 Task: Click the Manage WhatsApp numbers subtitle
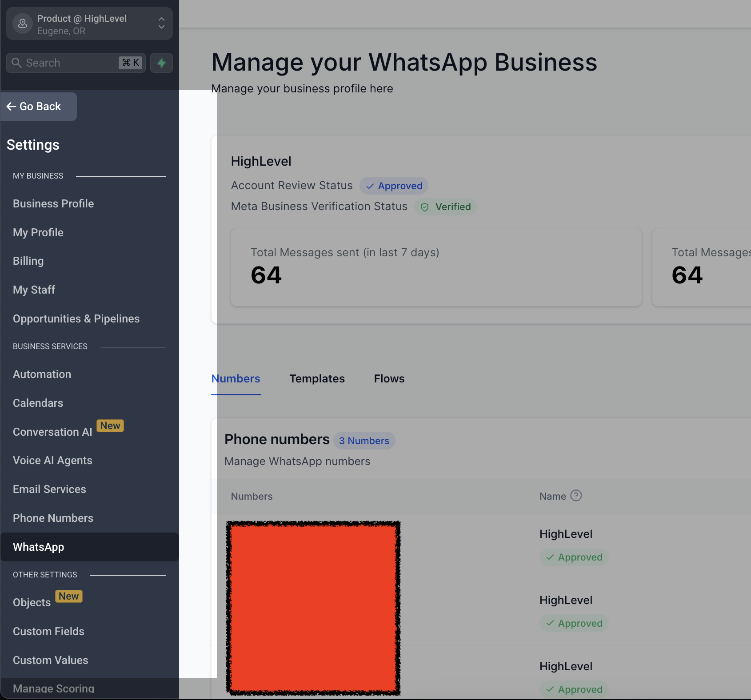(297, 461)
